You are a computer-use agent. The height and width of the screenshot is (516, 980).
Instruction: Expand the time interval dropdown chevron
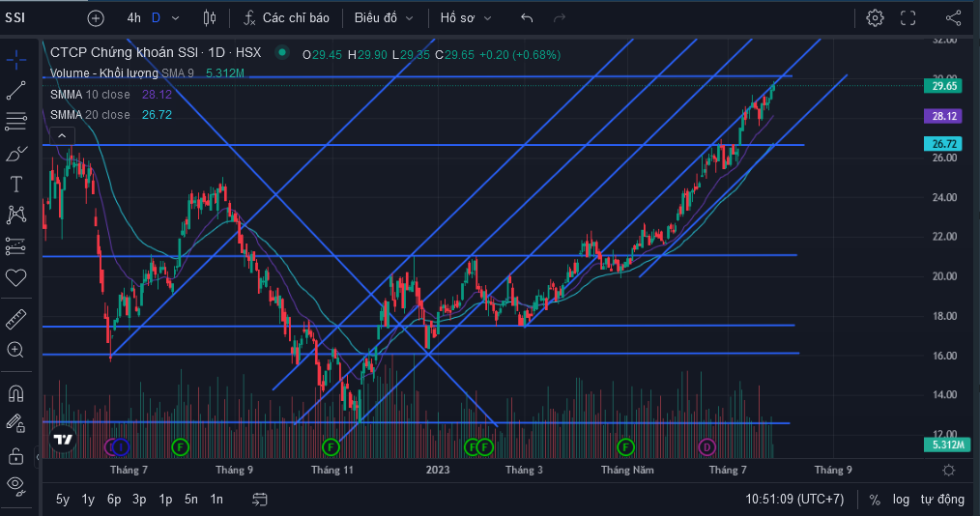(176, 18)
